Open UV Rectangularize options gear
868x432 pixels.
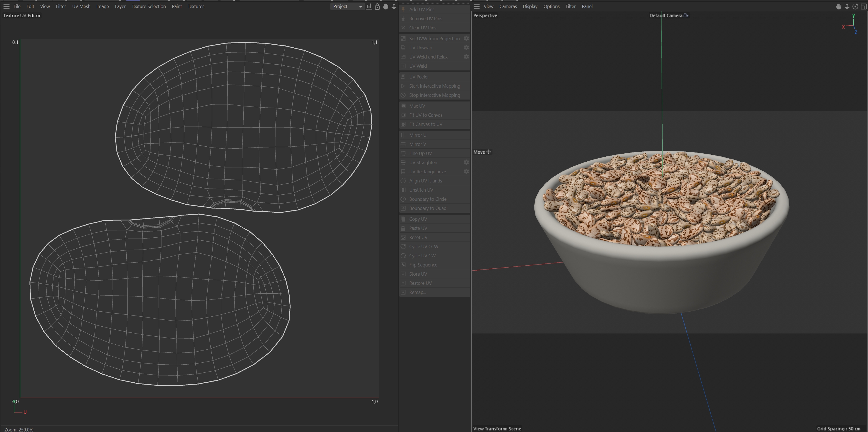point(466,172)
